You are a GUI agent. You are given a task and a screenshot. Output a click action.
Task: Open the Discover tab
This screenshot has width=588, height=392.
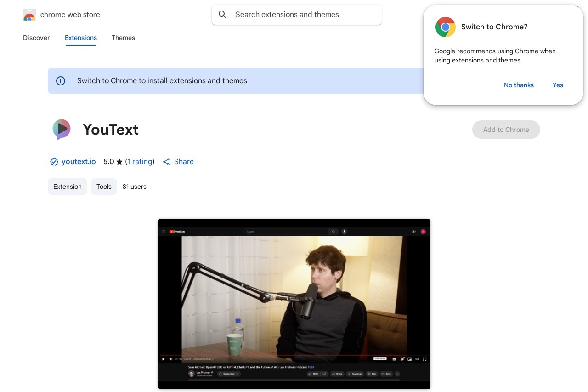tap(36, 38)
